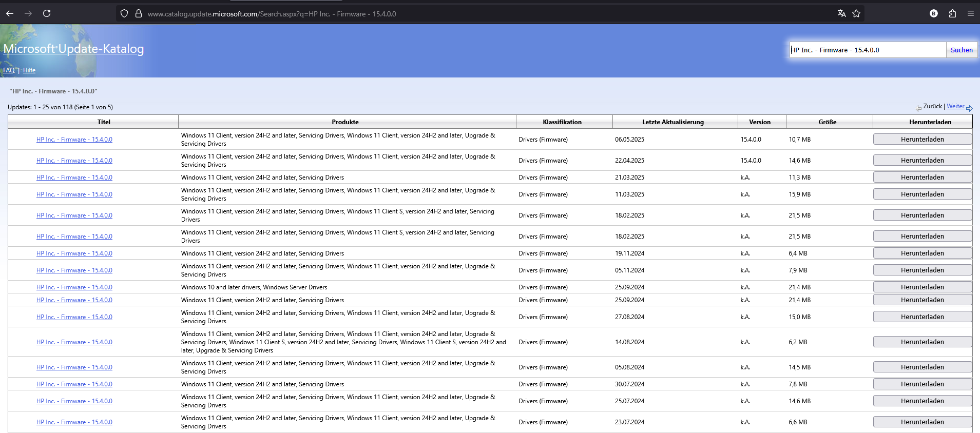Screen dimensions: 980x433
Task: Open the Hilfe link
Action: coord(29,70)
